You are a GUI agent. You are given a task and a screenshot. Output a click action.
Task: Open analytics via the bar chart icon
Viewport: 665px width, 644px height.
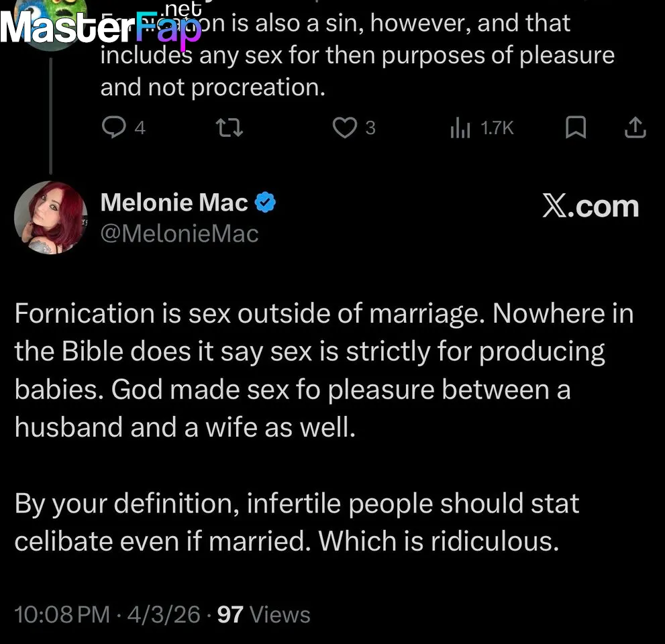[x=460, y=127]
